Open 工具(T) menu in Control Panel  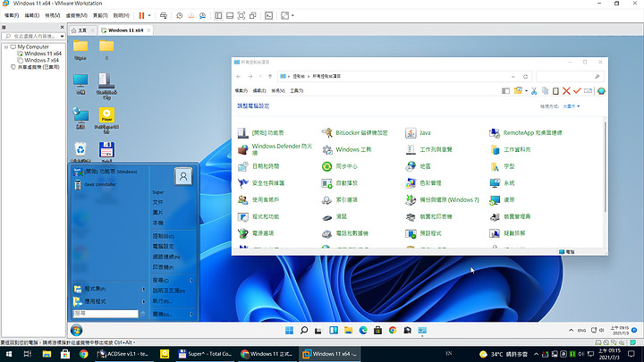pyautogui.click(x=297, y=90)
